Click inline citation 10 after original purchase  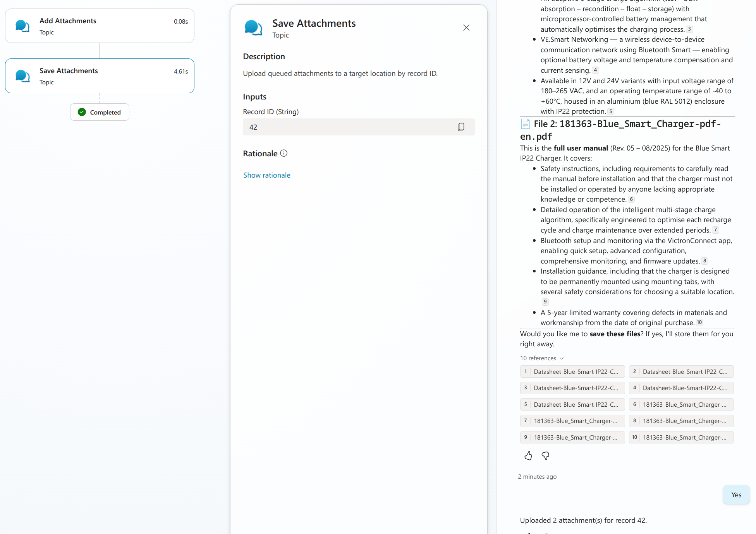click(699, 322)
